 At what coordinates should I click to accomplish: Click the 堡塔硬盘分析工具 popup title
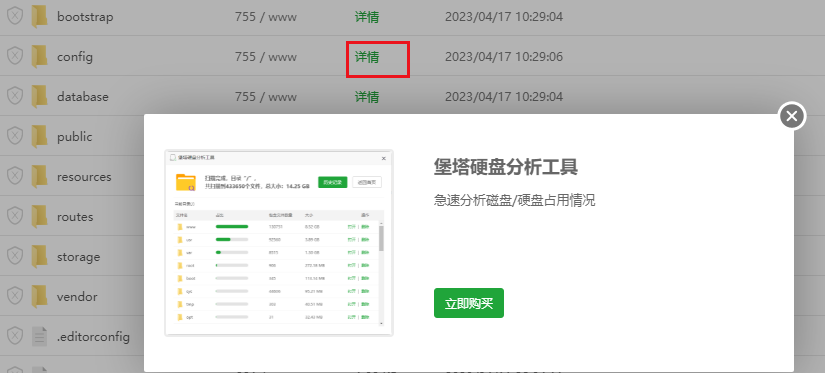[x=506, y=167]
